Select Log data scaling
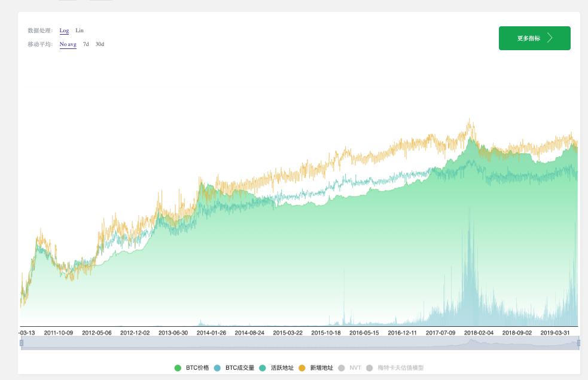 [64, 30]
